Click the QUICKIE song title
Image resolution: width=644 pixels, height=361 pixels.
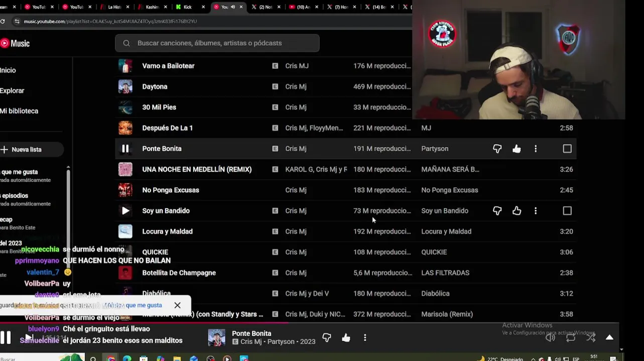click(x=155, y=252)
